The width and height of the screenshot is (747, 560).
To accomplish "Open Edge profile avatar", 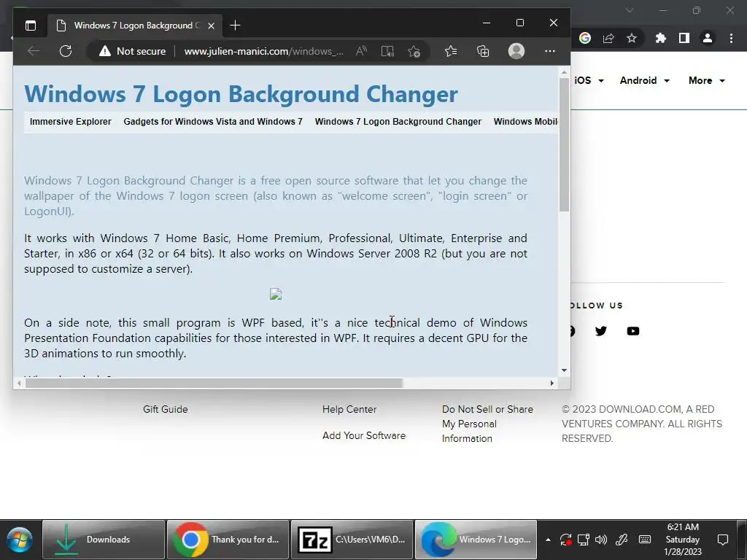I will pos(516,51).
